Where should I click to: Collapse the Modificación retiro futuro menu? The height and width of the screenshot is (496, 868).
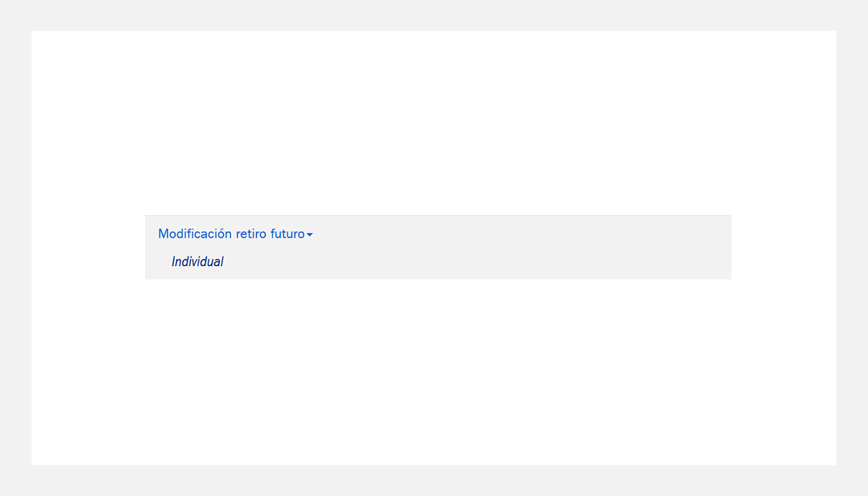[x=236, y=234]
